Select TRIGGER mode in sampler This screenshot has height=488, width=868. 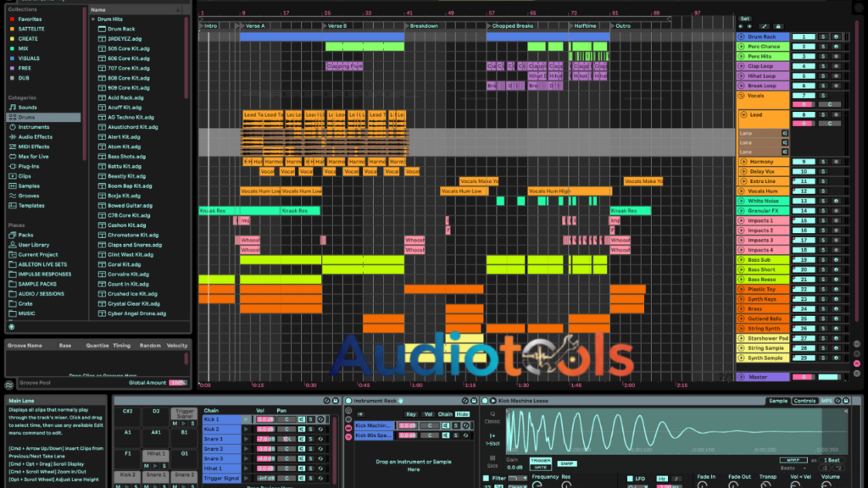(x=540, y=460)
